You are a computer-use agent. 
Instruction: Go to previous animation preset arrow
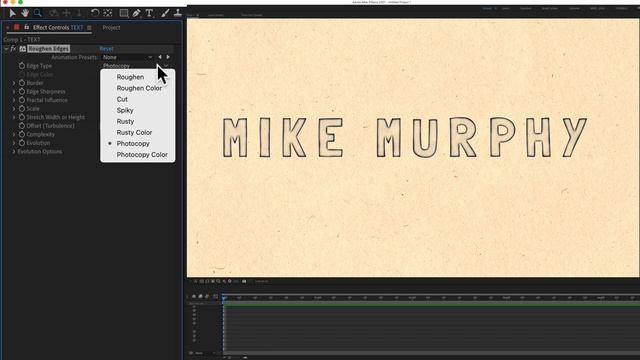click(160, 57)
